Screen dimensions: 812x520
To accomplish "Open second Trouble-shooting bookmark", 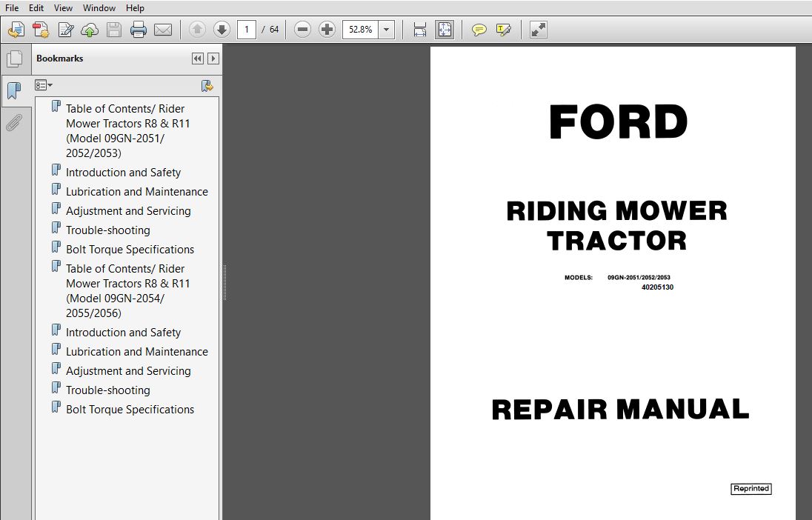I will click(107, 390).
